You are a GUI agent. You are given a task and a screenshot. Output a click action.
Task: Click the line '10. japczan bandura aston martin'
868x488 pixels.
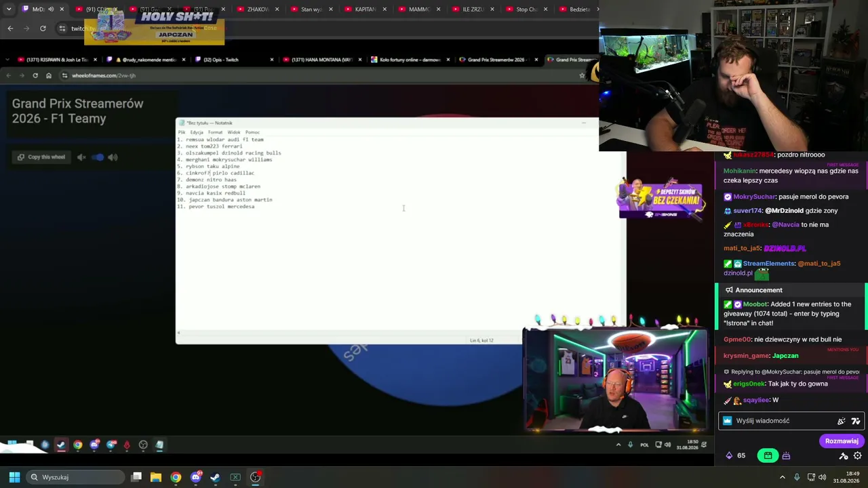coord(224,200)
